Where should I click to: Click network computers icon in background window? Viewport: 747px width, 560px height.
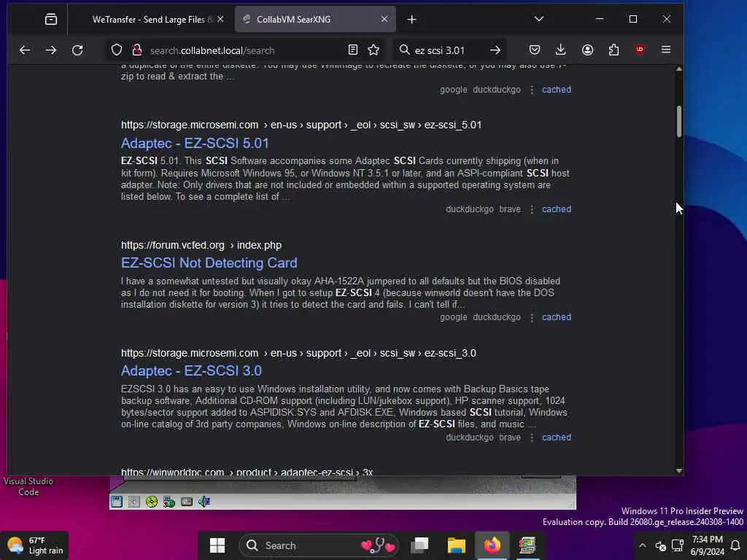[x=169, y=502]
